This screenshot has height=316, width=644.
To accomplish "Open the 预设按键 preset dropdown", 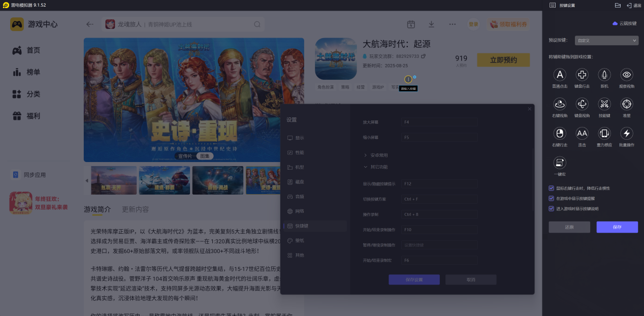I will 606,40.
